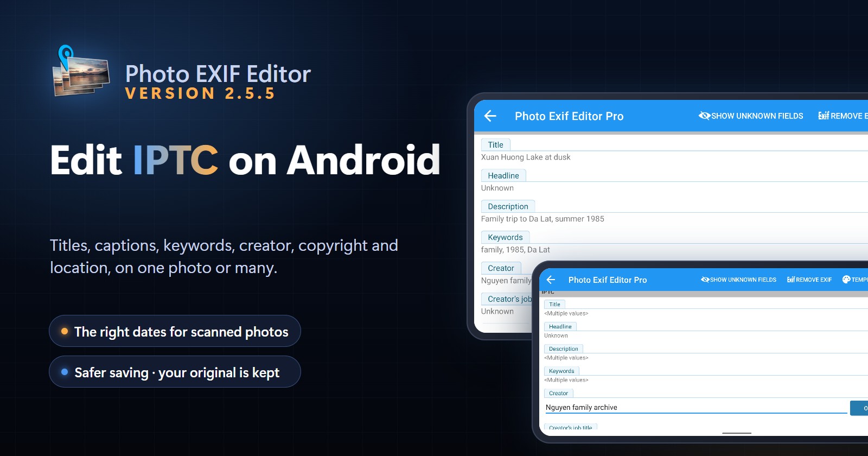Click the 'Multiple values' under Title in front window
The height and width of the screenshot is (456, 868).
tap(566, 314)
